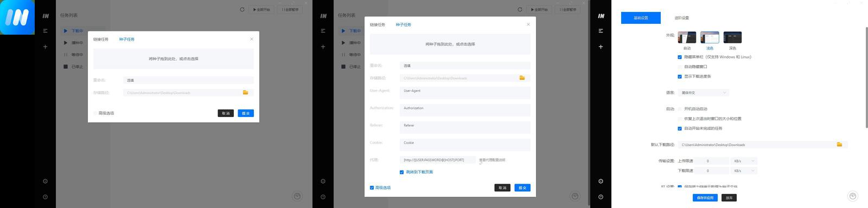Select the 基础设置 tab
868x208 pixels.
coord(641,18)
